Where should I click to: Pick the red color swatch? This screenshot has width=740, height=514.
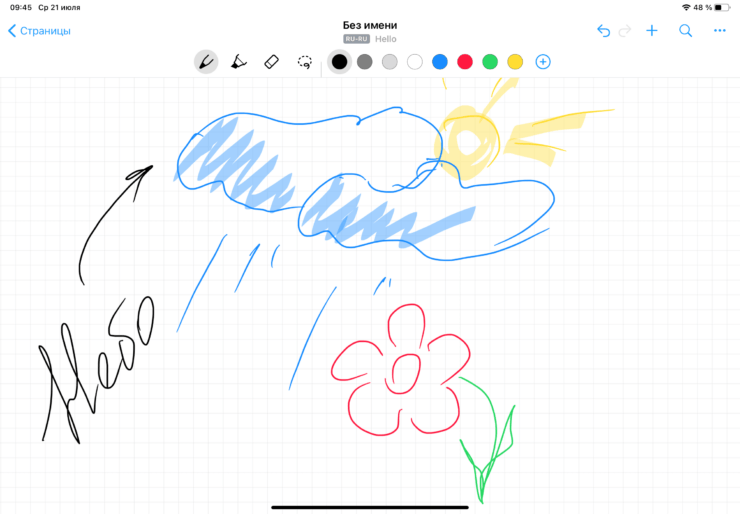coord(465,62)
